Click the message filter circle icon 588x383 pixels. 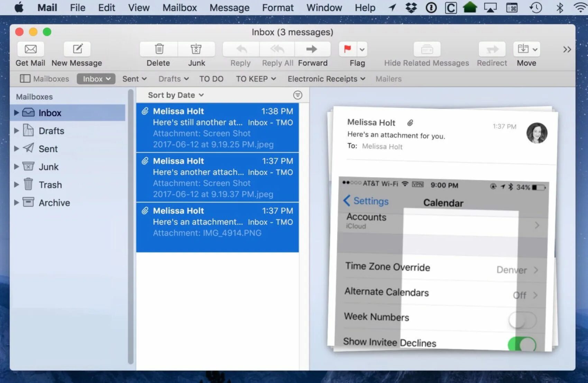click(297, 95)
